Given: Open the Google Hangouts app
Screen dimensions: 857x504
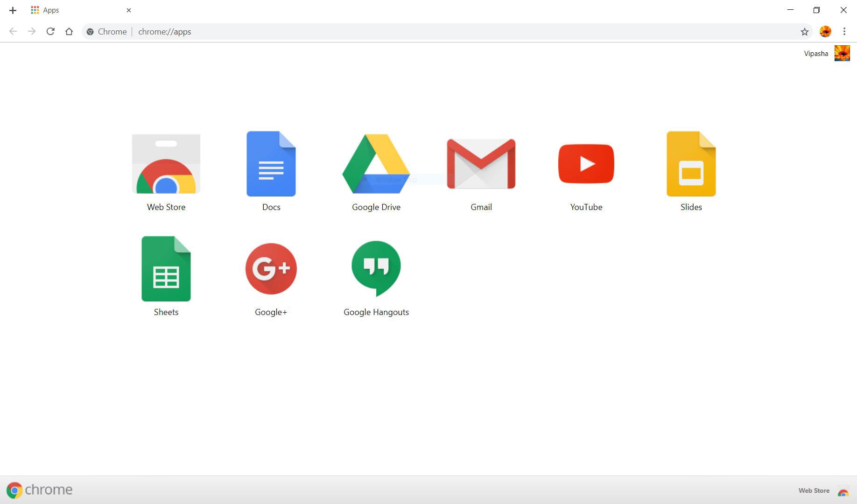Looking at the screenshot, I should coord(376,269).
